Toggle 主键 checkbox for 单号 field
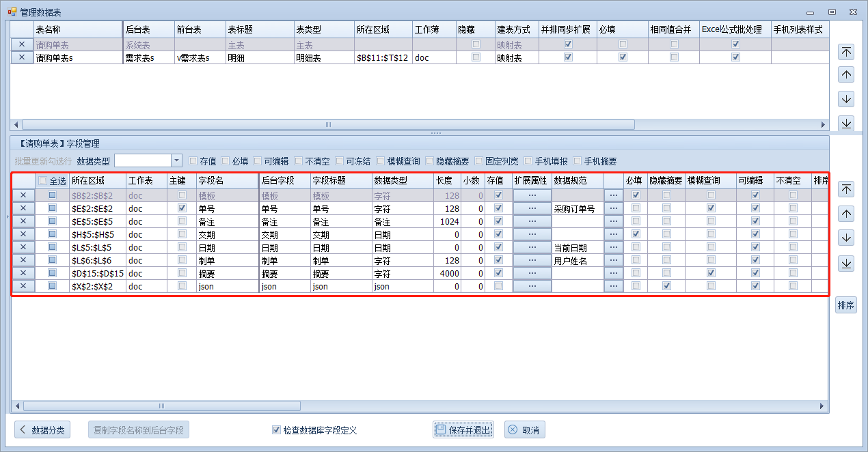 [x=182, y=208]
